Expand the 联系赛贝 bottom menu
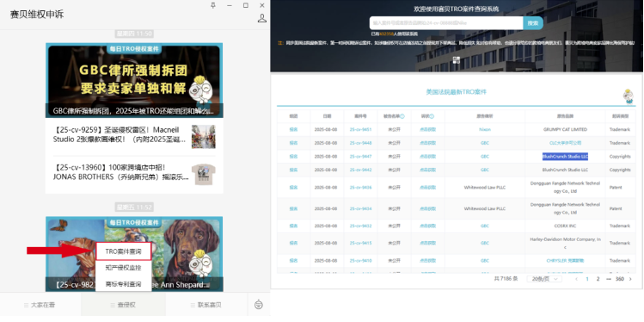This screenshot has height=322, width=644. coord(206,305)
